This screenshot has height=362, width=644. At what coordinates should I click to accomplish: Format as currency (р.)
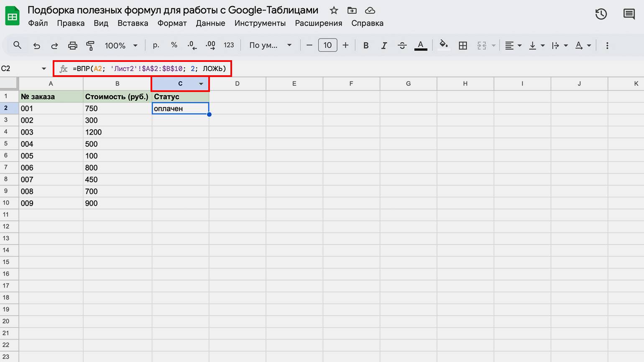point(156,45)
